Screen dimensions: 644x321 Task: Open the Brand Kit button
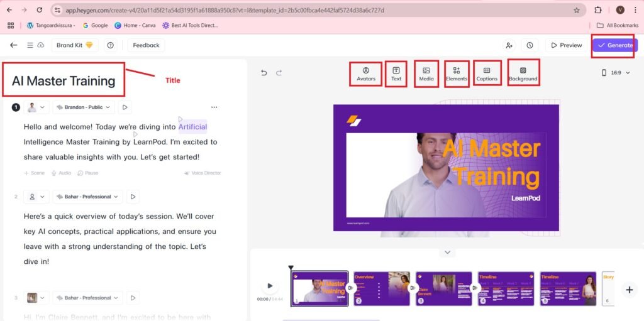tap(75, 45)
